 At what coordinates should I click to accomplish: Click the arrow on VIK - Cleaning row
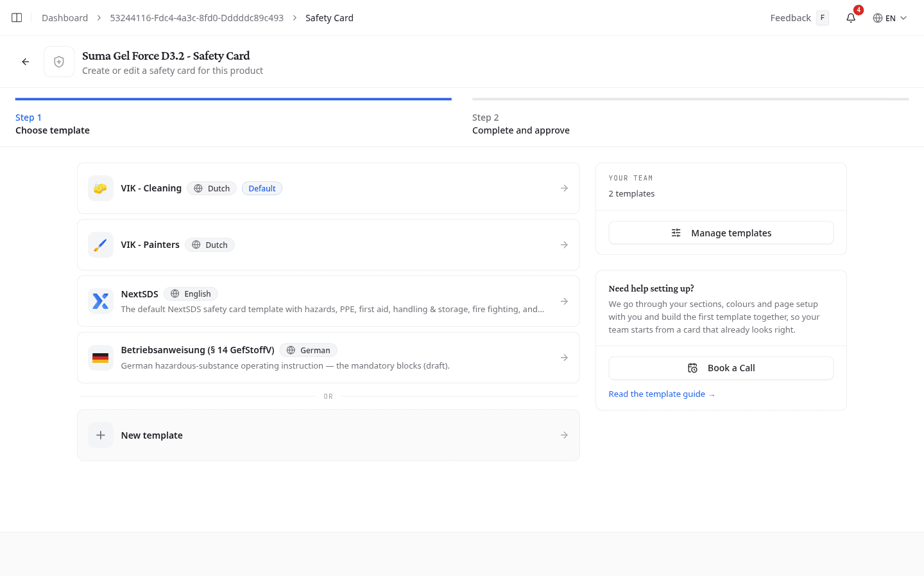click(x=564, y=188)
